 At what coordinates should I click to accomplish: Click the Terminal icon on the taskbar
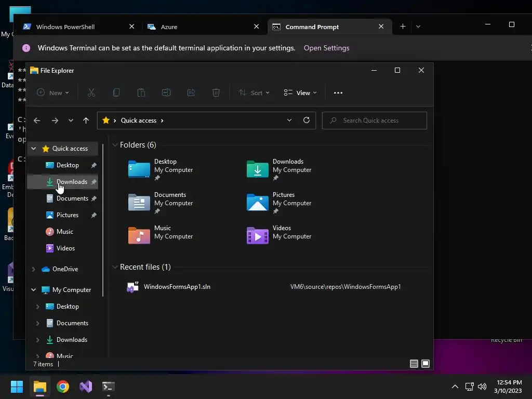pos(109,387)
